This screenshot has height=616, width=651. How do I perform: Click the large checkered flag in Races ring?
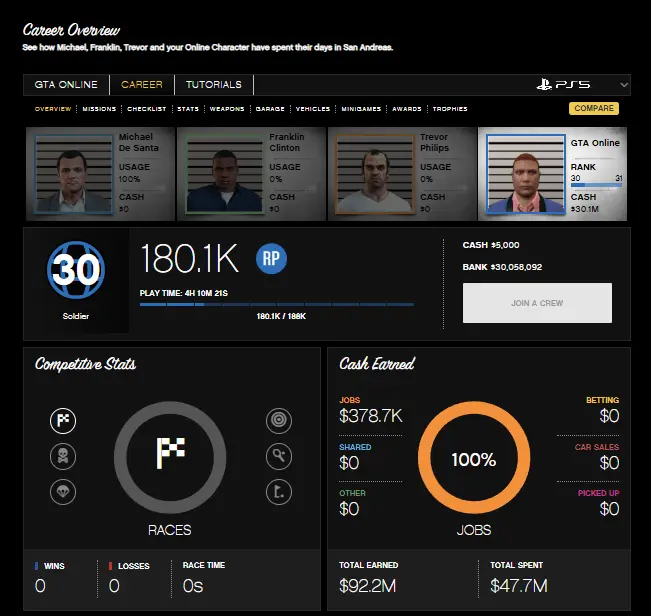170,453
